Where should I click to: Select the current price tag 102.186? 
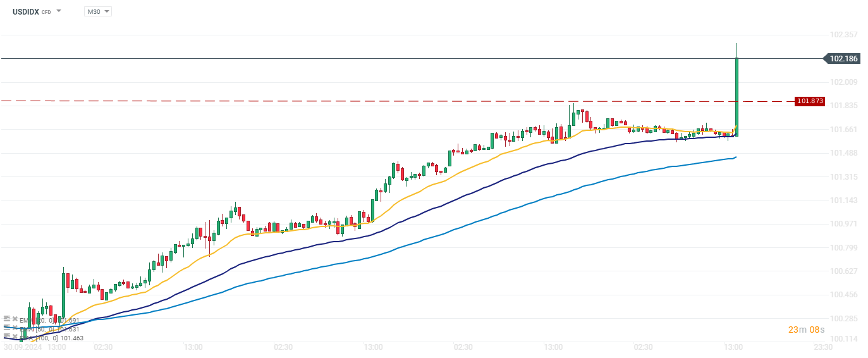click(x=843, y=59)
